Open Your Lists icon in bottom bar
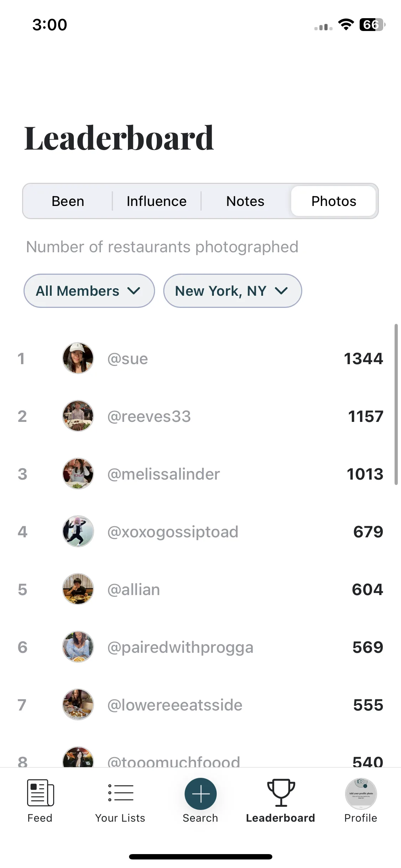This screenshot has width=401, height=868. coord(120,792)
